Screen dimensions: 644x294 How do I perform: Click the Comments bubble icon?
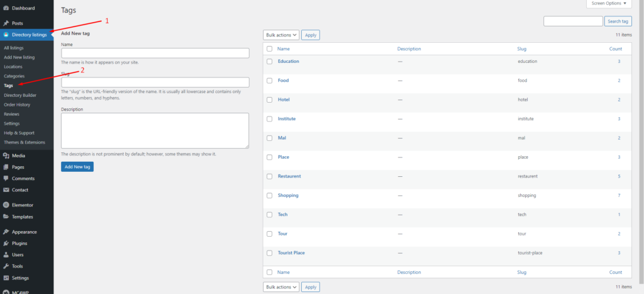[6, 179]
